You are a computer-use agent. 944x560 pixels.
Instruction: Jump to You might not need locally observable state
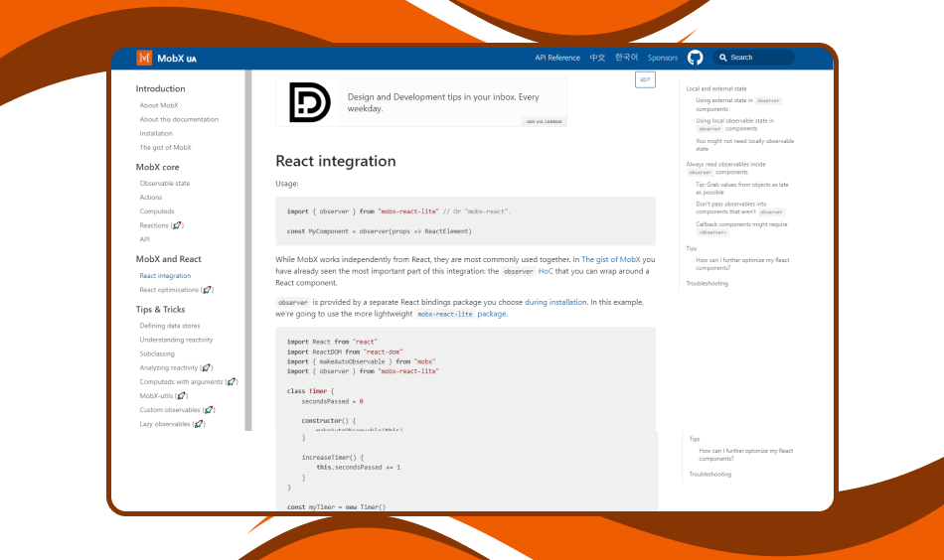point(744,145)
